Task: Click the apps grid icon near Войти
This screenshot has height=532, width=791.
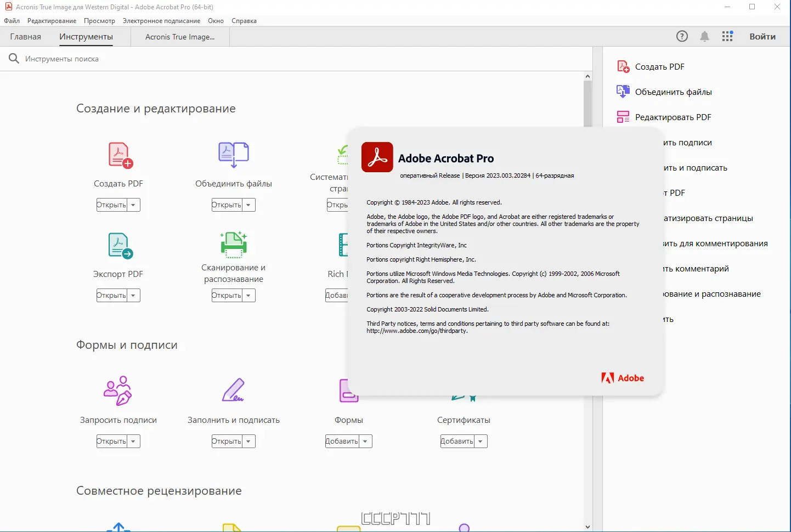Action: [727, 36]
